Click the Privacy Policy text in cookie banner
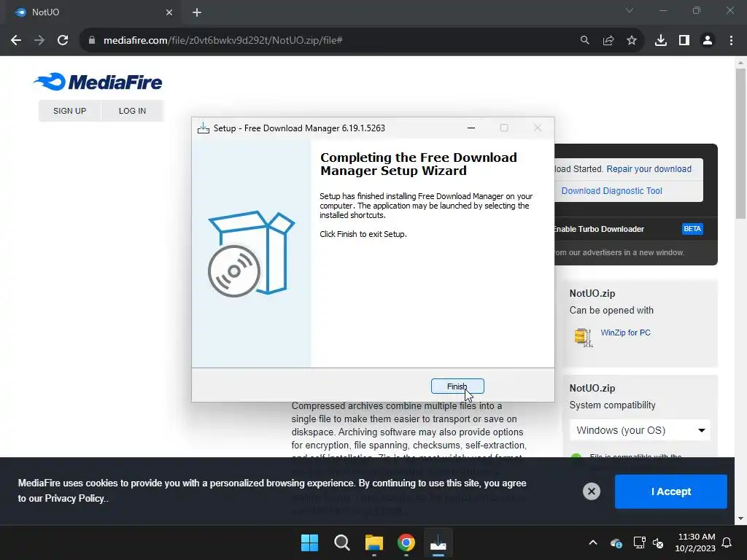 tap(74, 499)
